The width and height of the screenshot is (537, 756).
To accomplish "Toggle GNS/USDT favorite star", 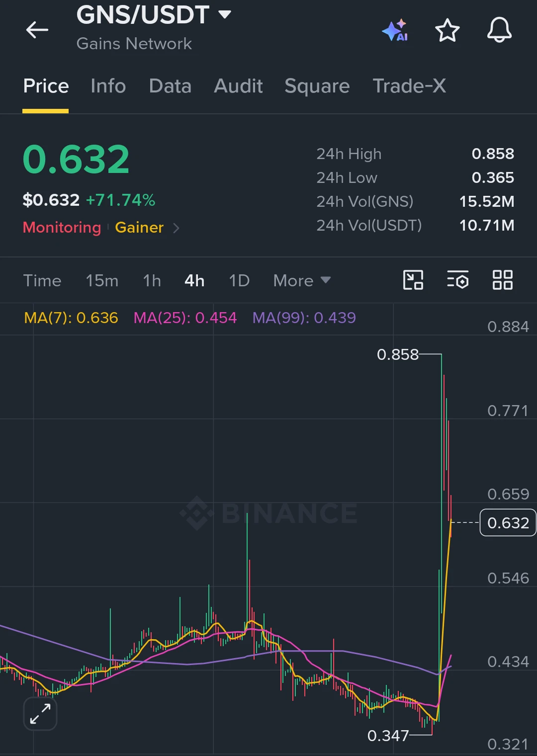I will pos(447,30).
